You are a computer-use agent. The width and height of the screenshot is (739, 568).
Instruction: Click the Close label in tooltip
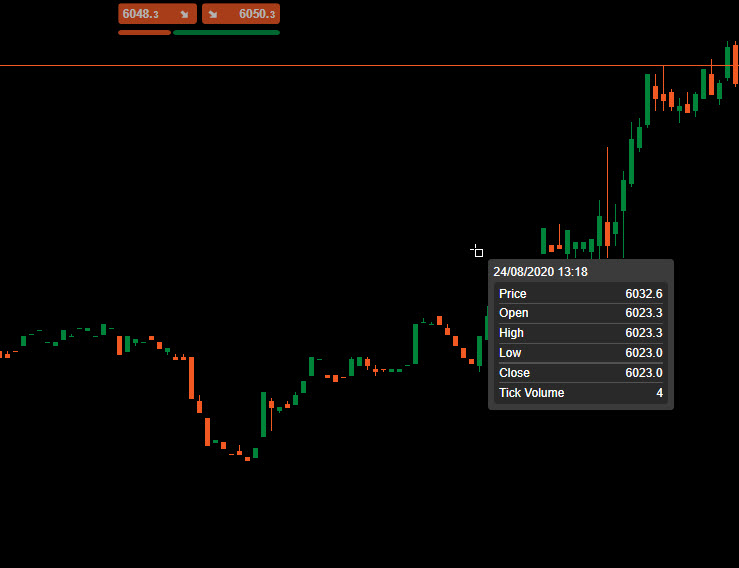point(514,373)
